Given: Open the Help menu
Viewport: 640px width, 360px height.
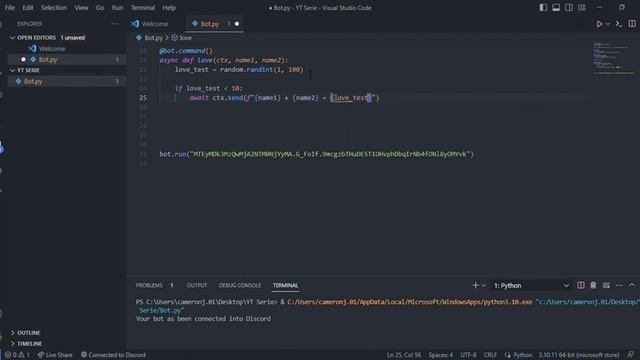Looking at the screenshot, I should pyautogui.click(x=169, y=8).
